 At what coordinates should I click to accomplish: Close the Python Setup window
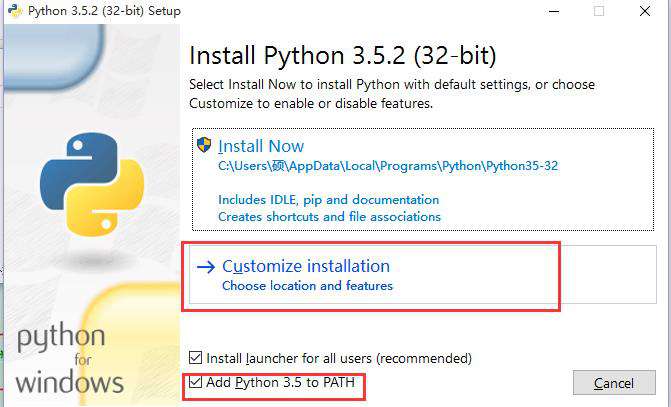645,11
